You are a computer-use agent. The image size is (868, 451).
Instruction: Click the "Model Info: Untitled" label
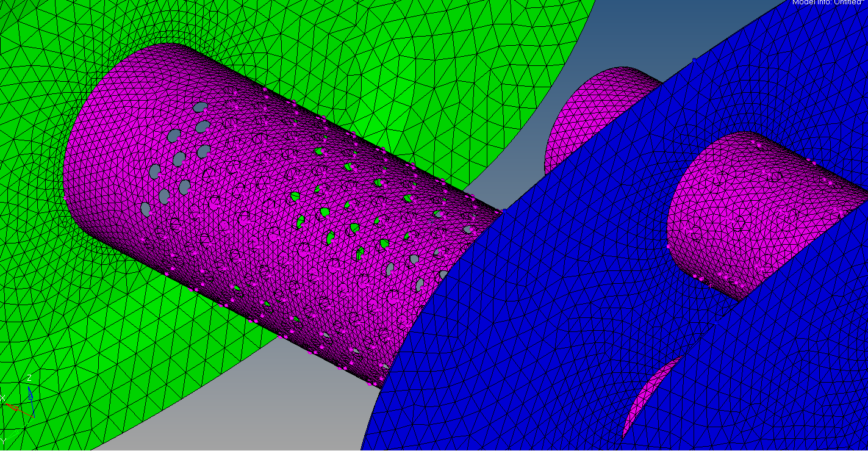828,2
